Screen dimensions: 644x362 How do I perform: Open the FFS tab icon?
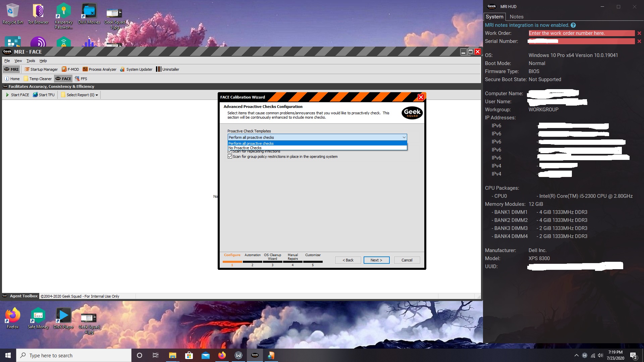pos(77,79)
